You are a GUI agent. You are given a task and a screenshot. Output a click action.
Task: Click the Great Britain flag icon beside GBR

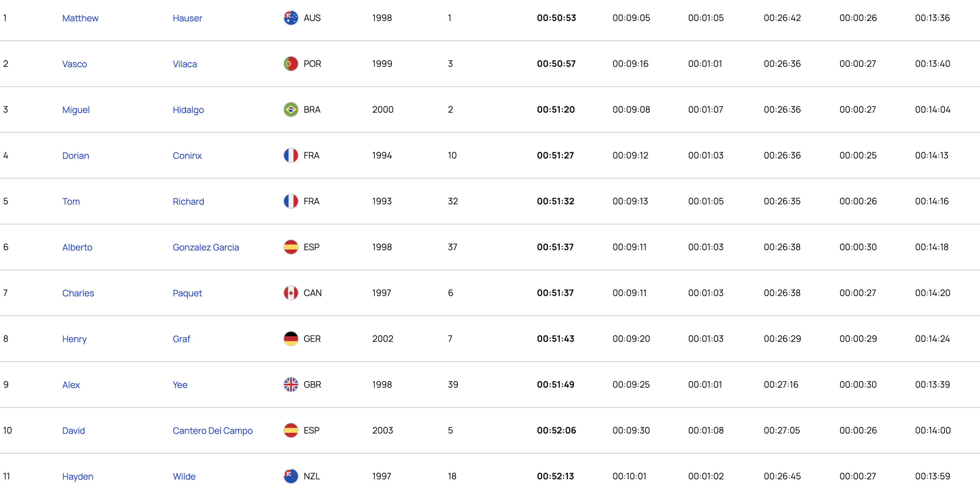[291, 385]
